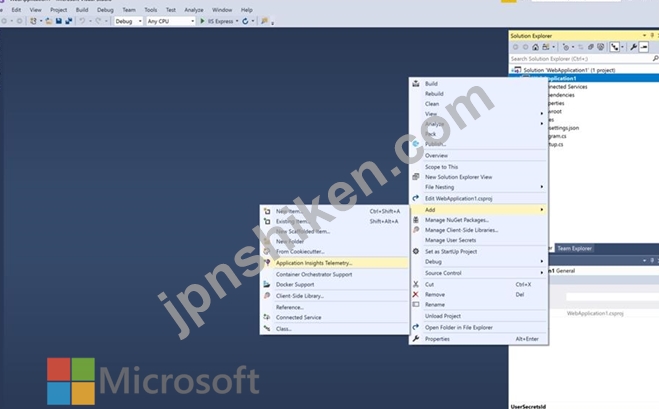Select Manage Client-Side Libraries
The image size is (659, 409).
(x=478, y=230)
